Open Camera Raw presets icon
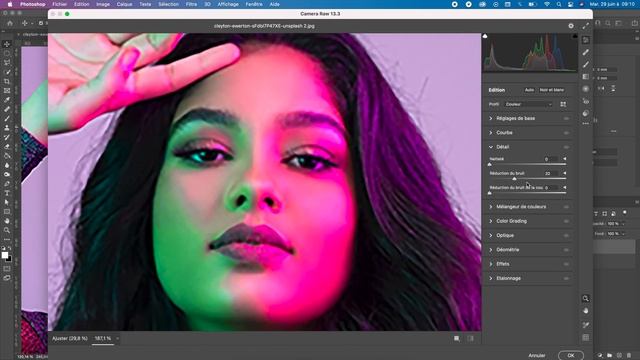This screenshot has width=640, height=360. (x=586, y=113)
